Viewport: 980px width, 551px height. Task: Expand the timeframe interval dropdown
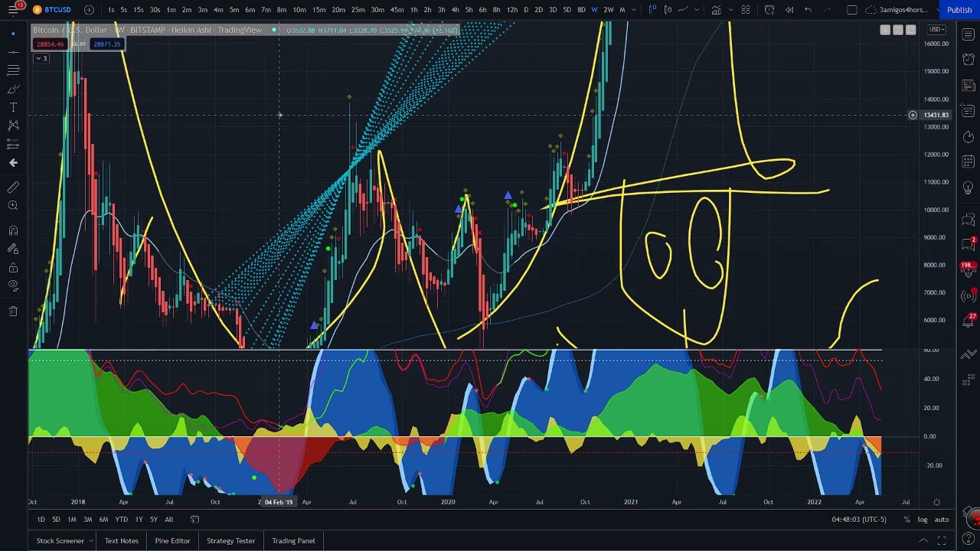coord(633,10)
